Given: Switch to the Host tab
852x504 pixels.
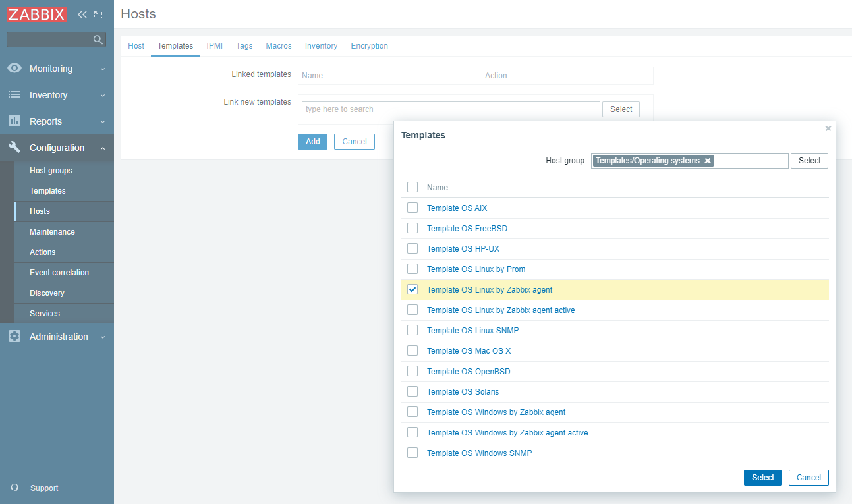Looking at the screenshot, I should click(136, 46).
